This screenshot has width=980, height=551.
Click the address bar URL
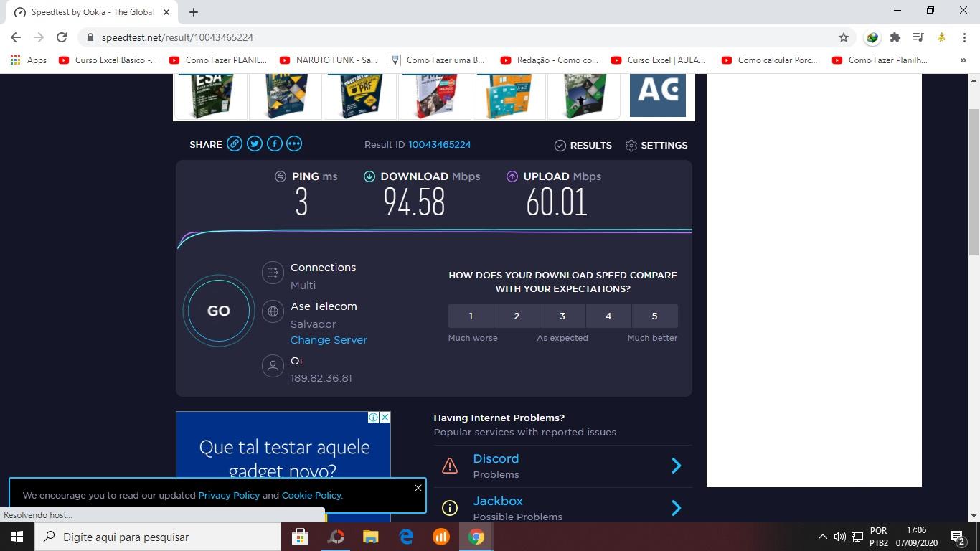pyautogui.click(x=177, y=37)
